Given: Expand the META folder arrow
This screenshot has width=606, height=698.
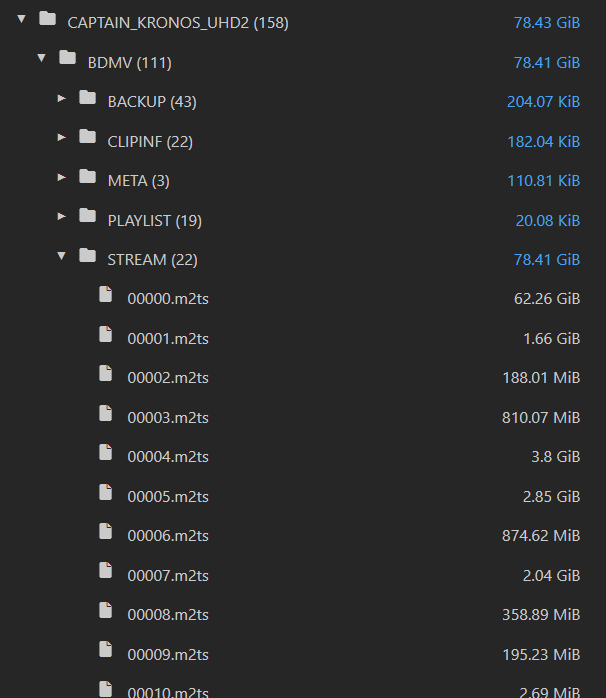Looking at the screenshot, I should click(x=62, y=177).
